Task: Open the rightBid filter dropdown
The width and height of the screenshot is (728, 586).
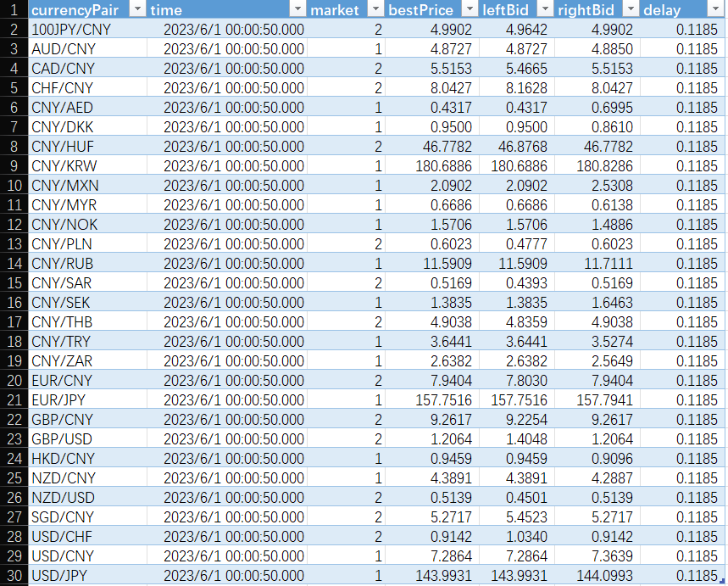Action: (629, 10)
